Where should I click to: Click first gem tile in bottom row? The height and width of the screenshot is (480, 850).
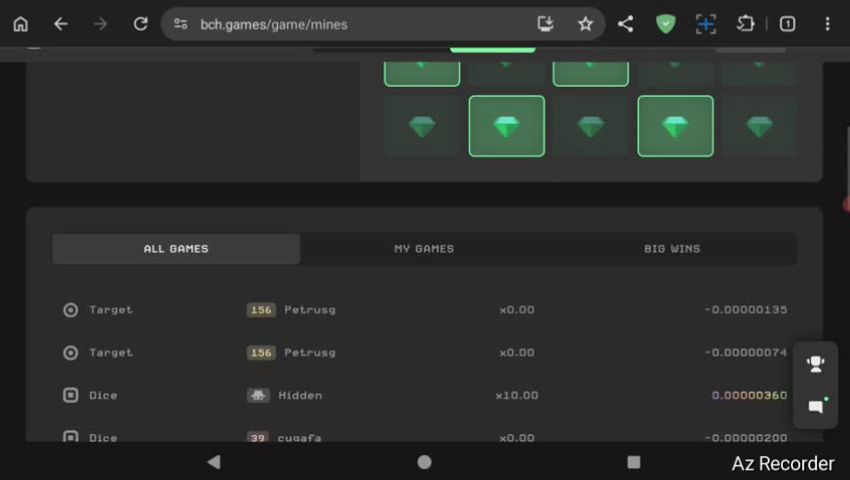click(x=422, y=126)
